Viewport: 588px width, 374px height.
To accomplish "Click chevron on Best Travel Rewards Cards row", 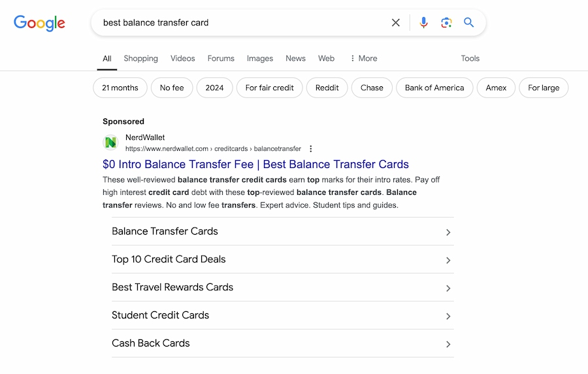I will [448, 288].
